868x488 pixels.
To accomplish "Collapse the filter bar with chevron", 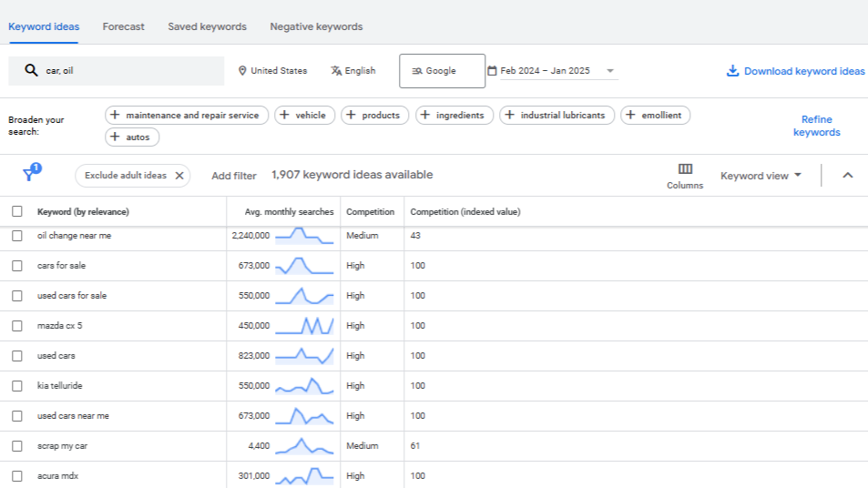I will pyautogui.click(x=848, y=176).
